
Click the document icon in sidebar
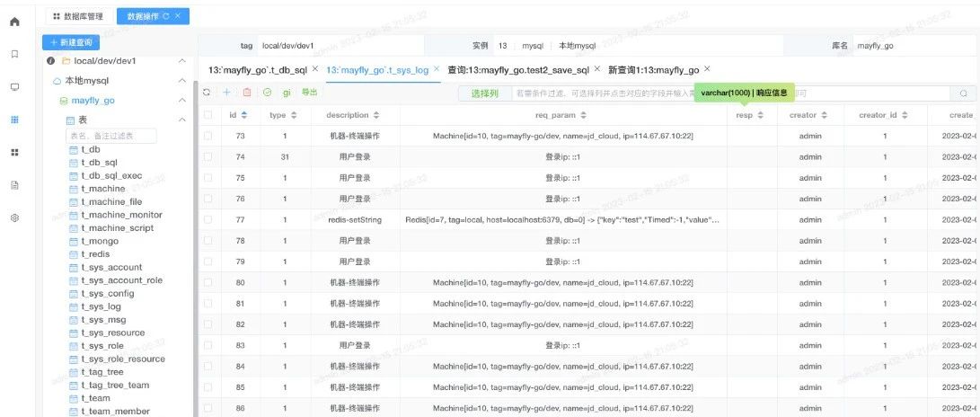[x=15, y=185]
